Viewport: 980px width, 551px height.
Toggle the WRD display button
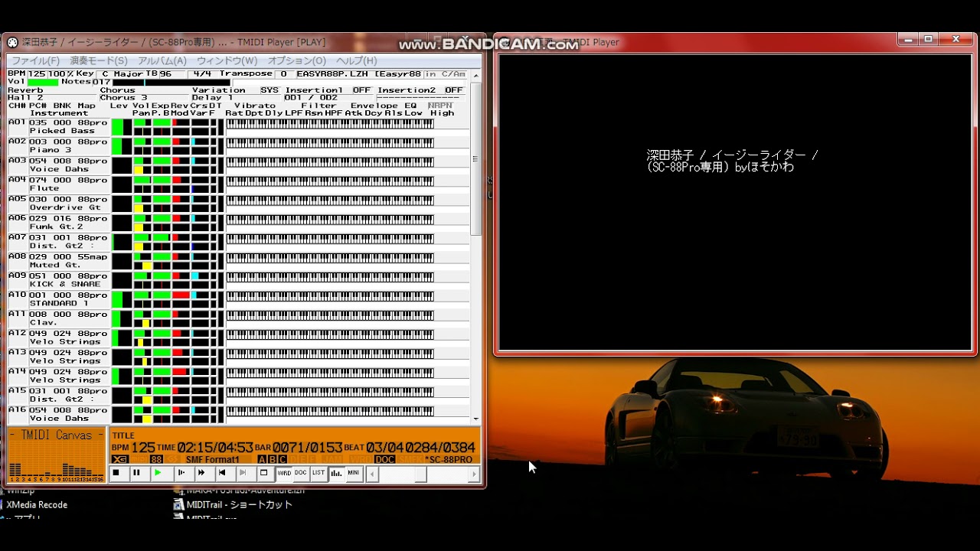tap(284, 473)
